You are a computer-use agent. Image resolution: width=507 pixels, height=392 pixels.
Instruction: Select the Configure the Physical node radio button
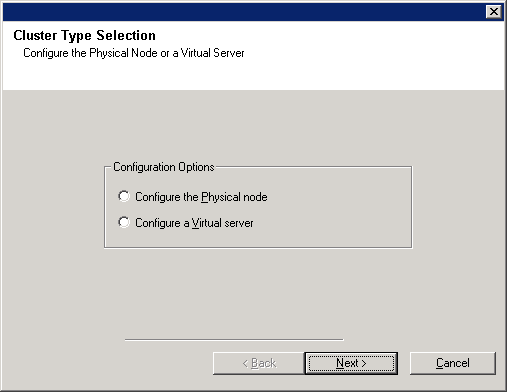(x=124, y=196)
